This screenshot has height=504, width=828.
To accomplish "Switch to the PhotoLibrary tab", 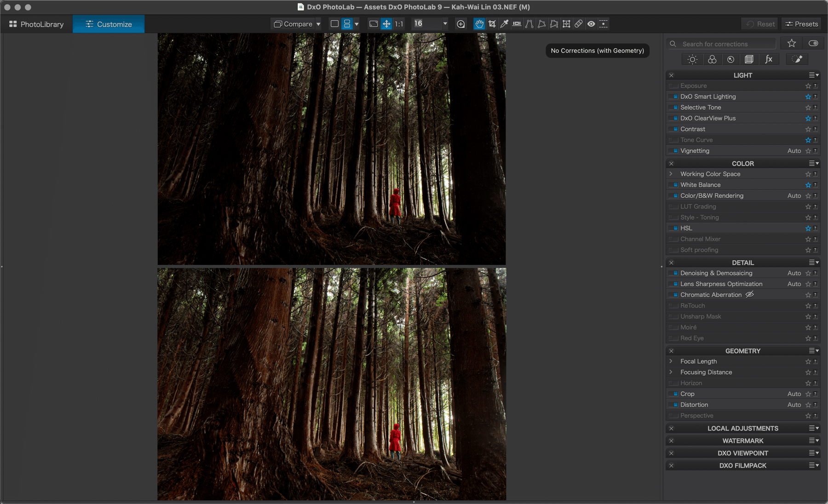I will point(36,24).
